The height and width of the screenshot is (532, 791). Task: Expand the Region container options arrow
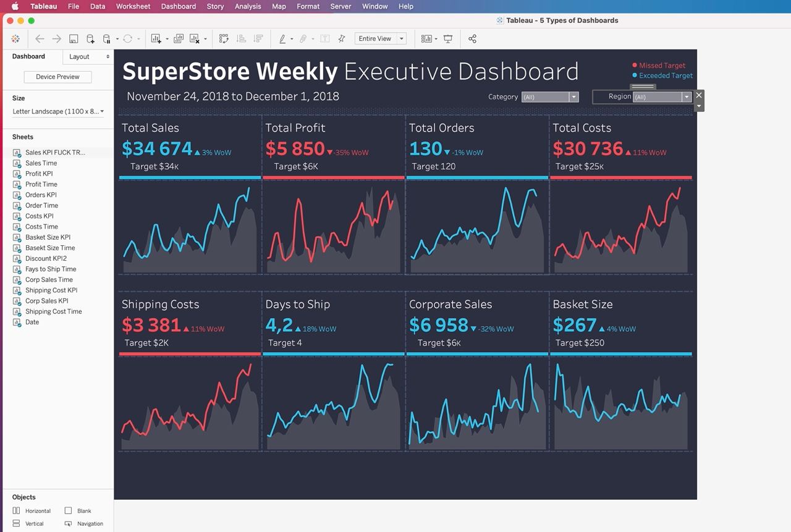pos(699,106)
